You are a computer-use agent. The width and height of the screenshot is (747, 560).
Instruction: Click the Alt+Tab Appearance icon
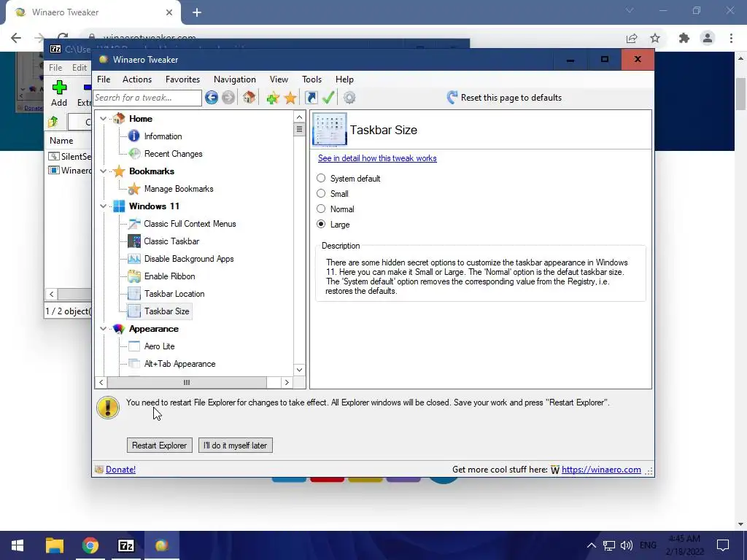(x=134, y=364)
